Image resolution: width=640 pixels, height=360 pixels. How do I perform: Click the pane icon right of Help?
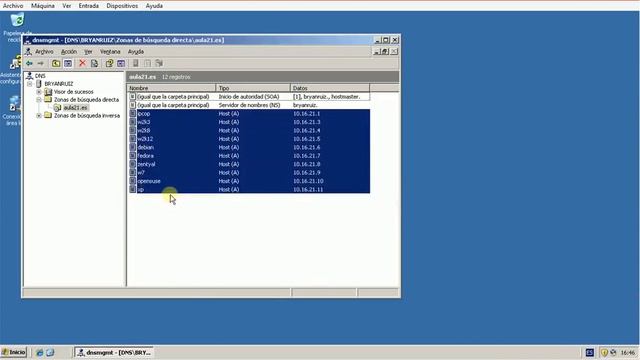(x=121, y=63)
